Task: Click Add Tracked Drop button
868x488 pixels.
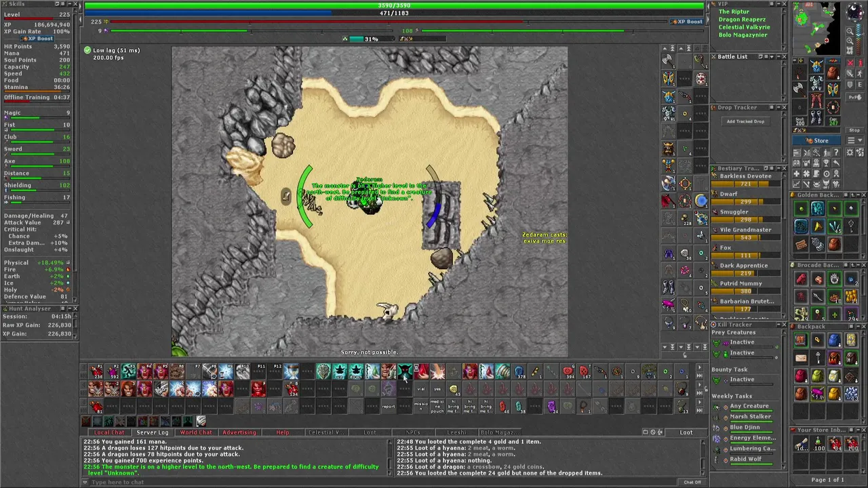Action: [x=745, y=121]
